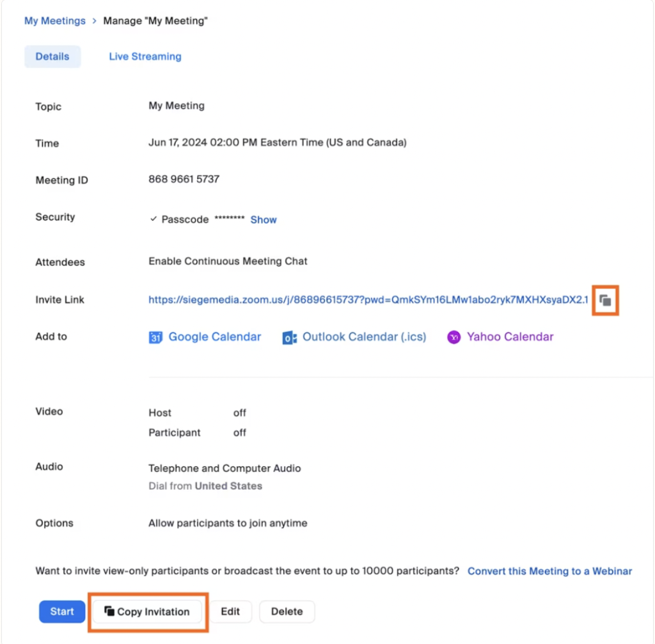Viewport: 655px width, 644px height.
Task: Show the hidden meeting passcode
Action: (x=264, y=219)
